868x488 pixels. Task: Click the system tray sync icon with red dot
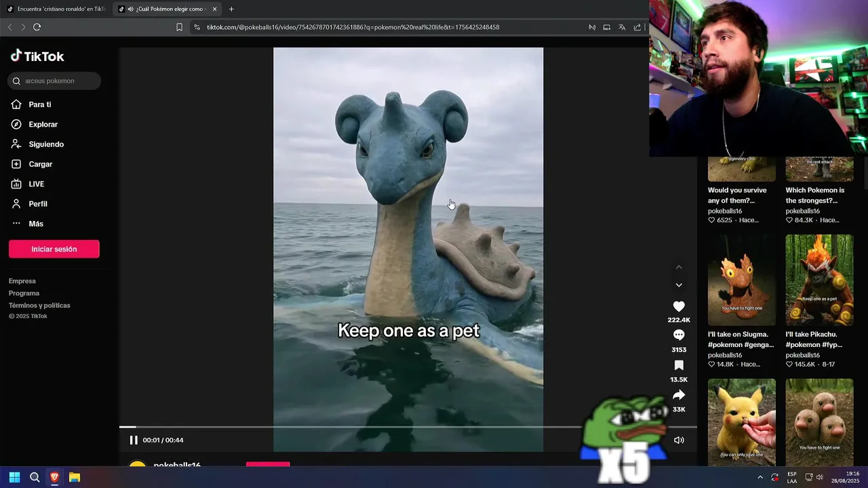(x=775, y=477)
